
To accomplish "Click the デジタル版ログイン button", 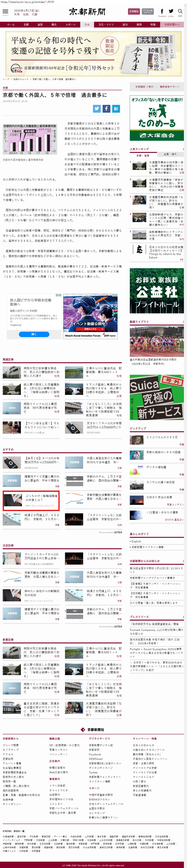I will [x=147, y=11].
